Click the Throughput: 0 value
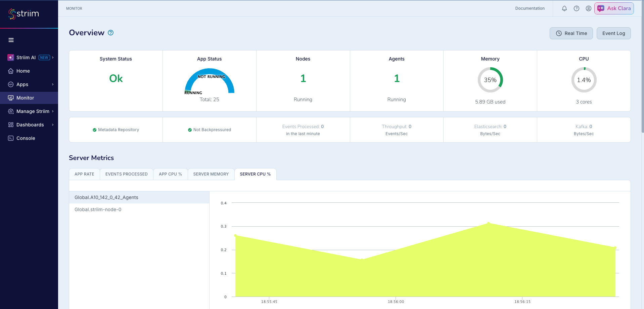Image resolution: width=644 pixels, height=309 pixels. pos(397,127)
